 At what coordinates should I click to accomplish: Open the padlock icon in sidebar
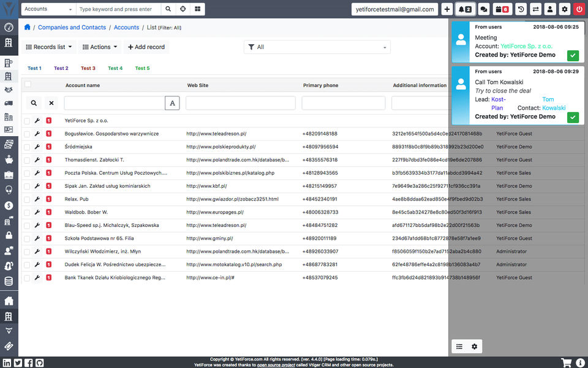click(9, 235)
